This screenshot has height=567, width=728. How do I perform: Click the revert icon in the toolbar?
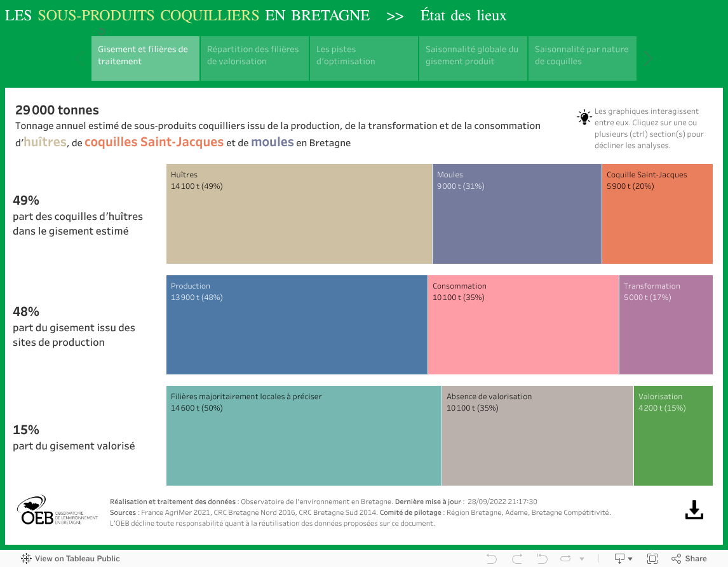[x=542, y=559]
